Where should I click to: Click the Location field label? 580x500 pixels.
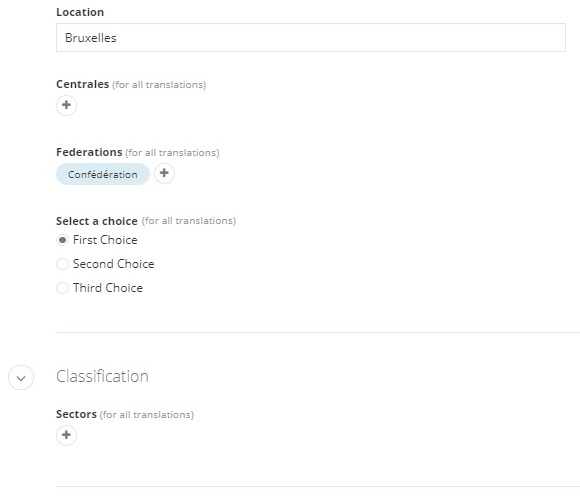point(80,12)
